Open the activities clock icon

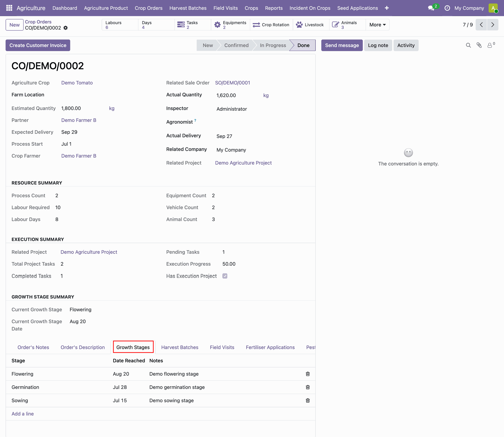447,8
